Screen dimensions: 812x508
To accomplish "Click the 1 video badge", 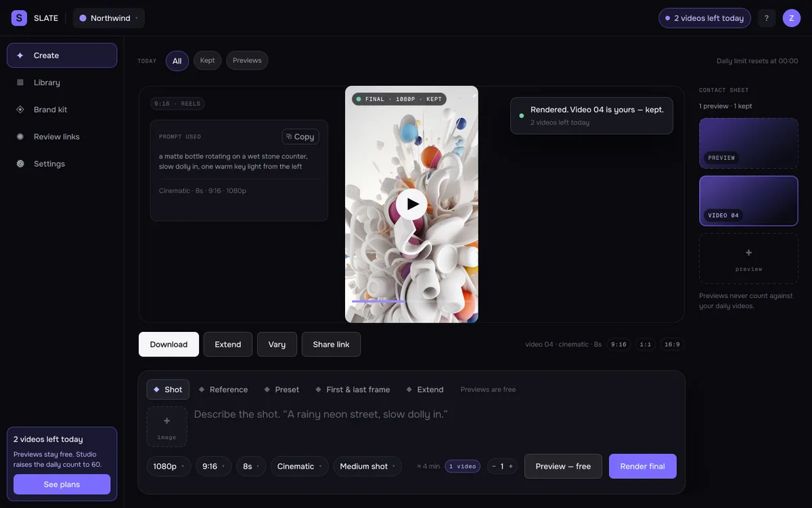I will click(463, 466).
